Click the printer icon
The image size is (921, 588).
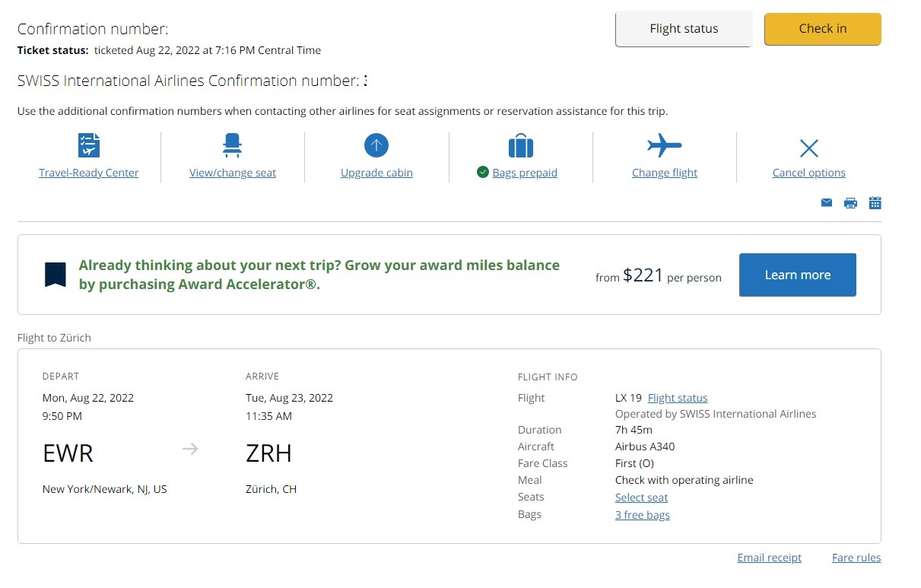851,203
